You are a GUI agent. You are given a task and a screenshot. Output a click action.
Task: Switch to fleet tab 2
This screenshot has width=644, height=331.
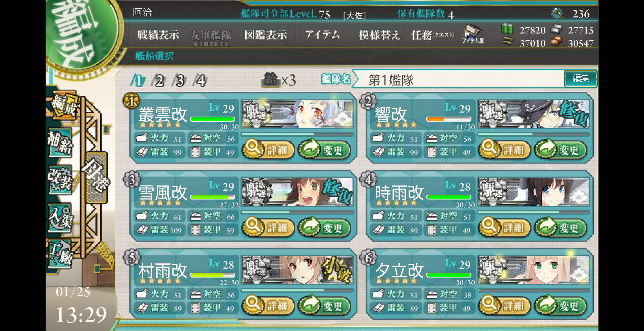coord(159,80)
